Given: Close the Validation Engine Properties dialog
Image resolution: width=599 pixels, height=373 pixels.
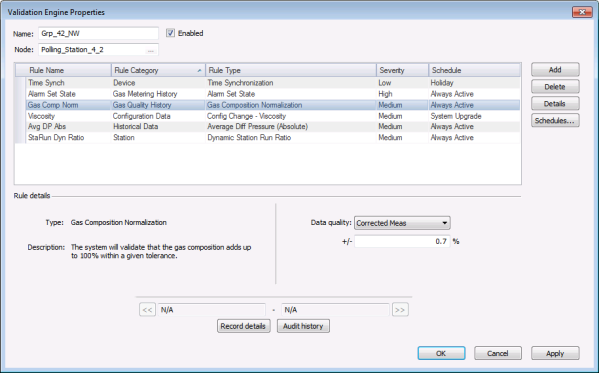Looking at the screenshot, I should pos(582,12).
